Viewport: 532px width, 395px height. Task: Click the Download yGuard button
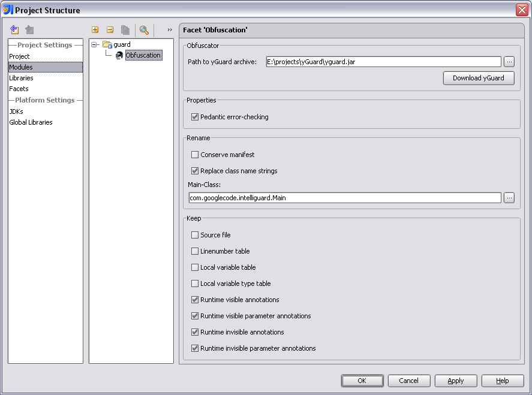[x=479, y=78]
